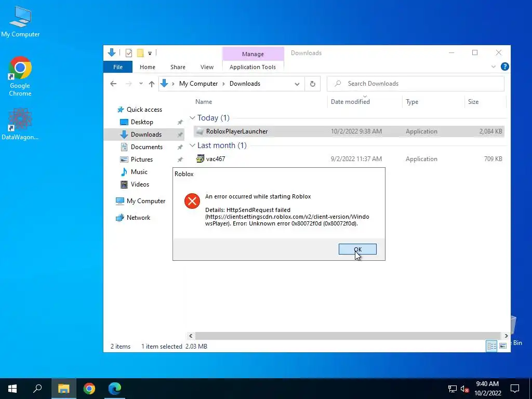Screen dimensions: 532x399
Task: Launch Microsoft Edge from the taskbar
Action: point(115,389)
